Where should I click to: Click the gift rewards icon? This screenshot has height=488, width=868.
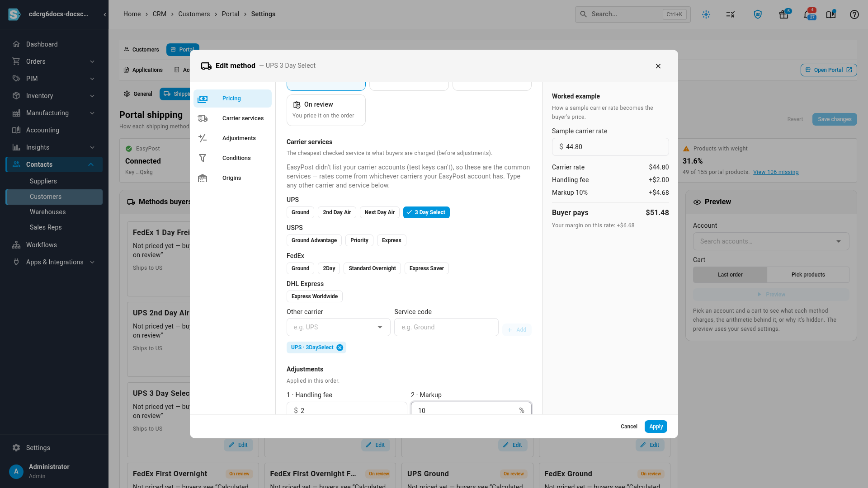click(x=784, y=14)
